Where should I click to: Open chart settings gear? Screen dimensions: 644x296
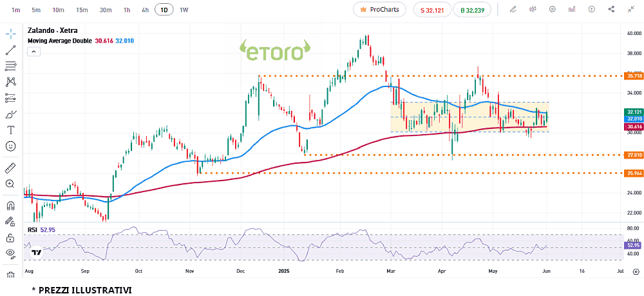tap(553, 10)
